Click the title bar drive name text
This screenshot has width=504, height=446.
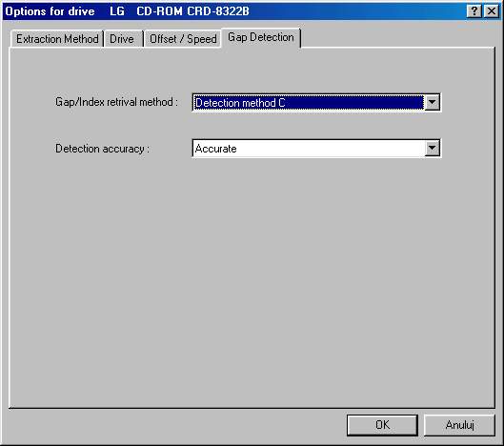point(179,11)
